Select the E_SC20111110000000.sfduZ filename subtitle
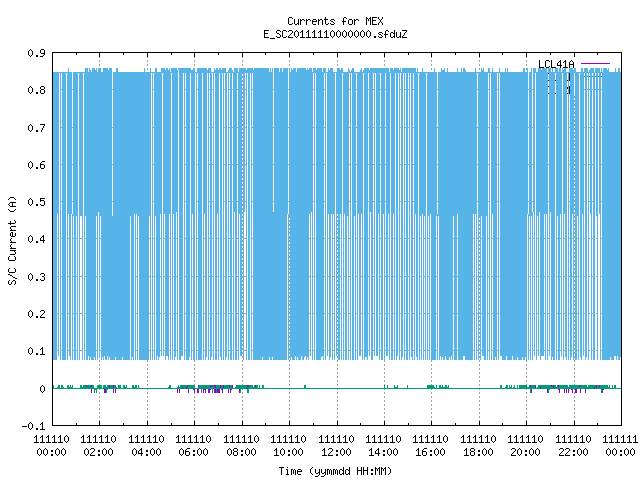This screenshot has width=640, height=480. pyautogui.click(x=335, y=34)
